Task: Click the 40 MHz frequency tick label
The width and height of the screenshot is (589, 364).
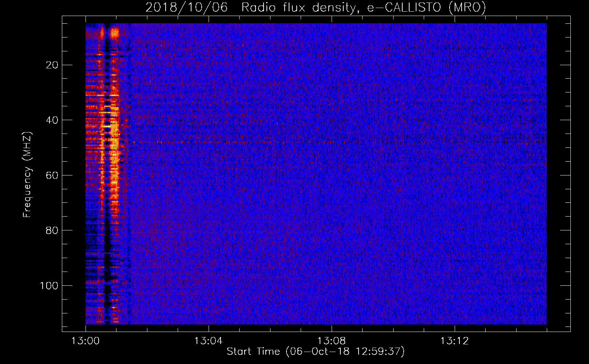Action: (x=52, y=120)
